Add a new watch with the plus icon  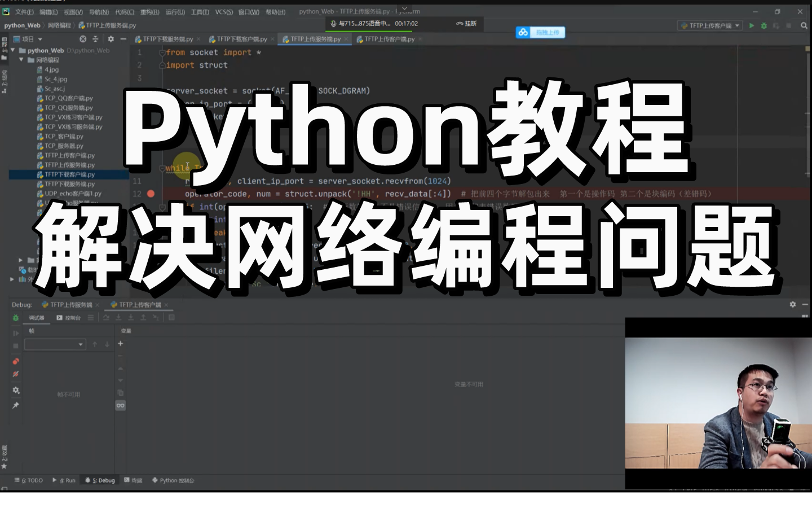120,343
